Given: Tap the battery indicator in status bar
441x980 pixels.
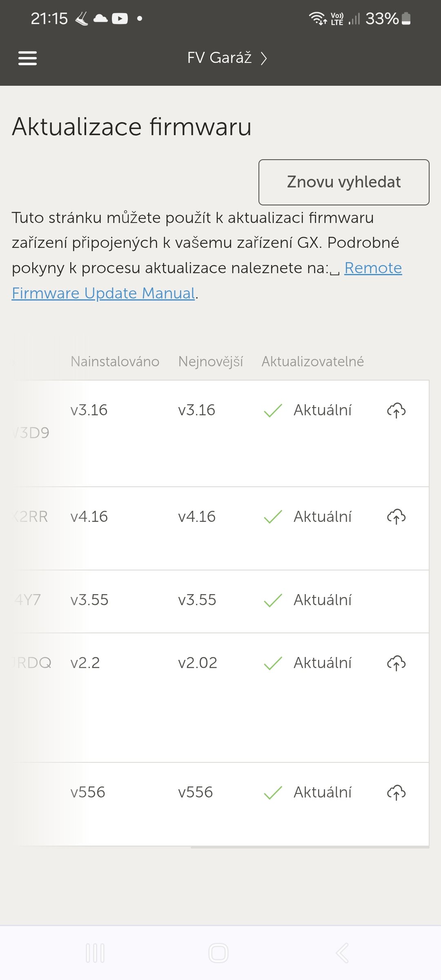Looking at the screenshot, I should (406, 18).
